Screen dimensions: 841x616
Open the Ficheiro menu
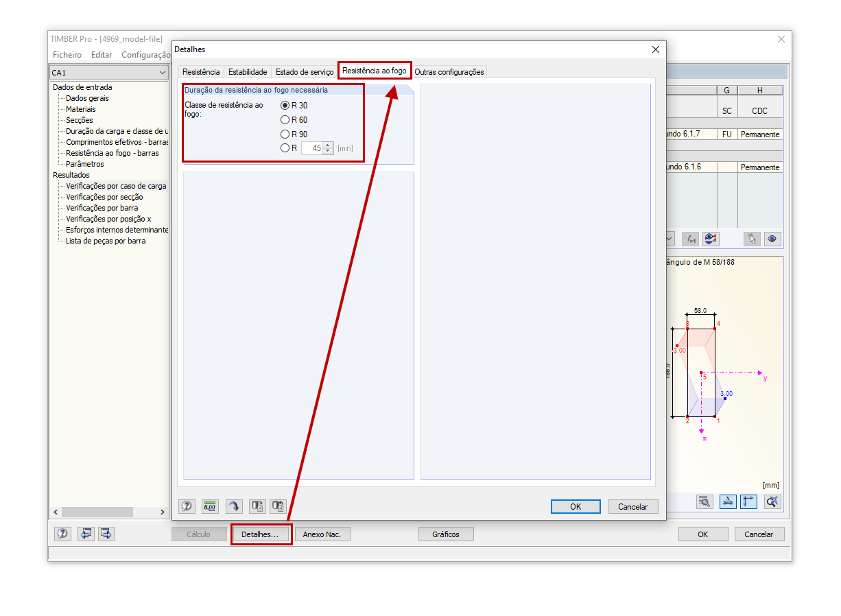[67, 55]
